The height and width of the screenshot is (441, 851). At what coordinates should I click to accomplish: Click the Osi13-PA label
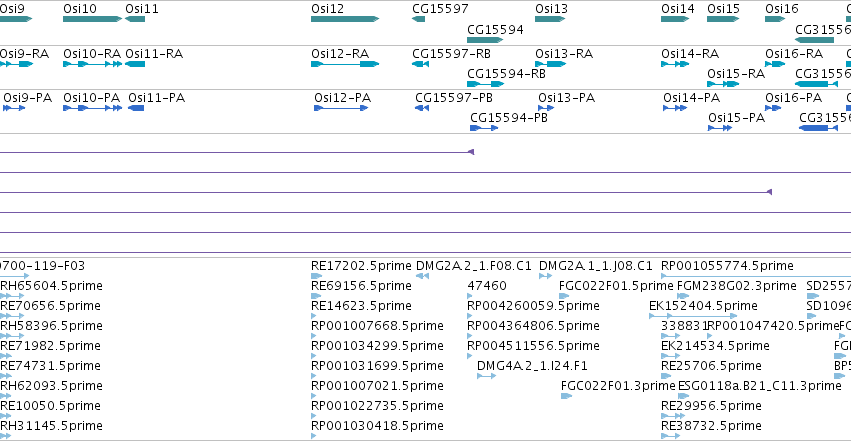pyautogui.click(x=567, y=98)
